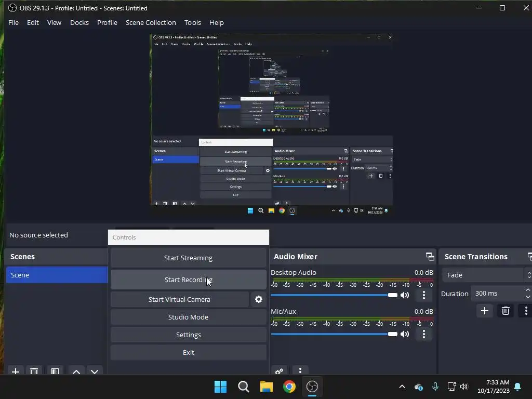
Task: Open Desktop Audio options menu dots
Action: point(424,295)
